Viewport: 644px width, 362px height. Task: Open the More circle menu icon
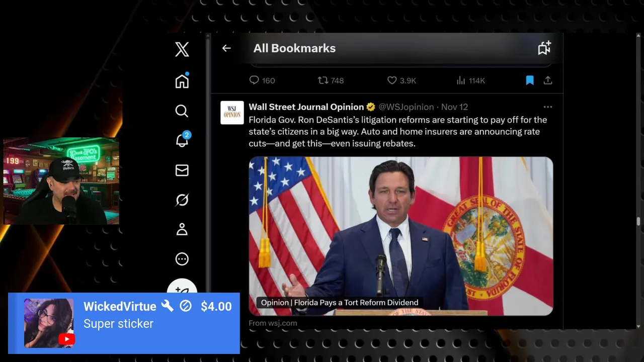(182, 259)
